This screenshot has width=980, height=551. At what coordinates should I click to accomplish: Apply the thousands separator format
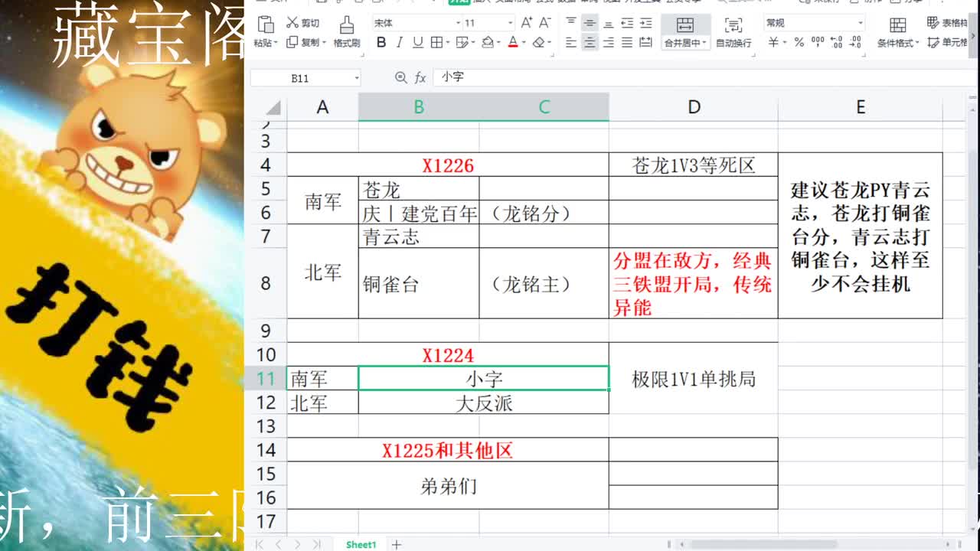point(818,43)
